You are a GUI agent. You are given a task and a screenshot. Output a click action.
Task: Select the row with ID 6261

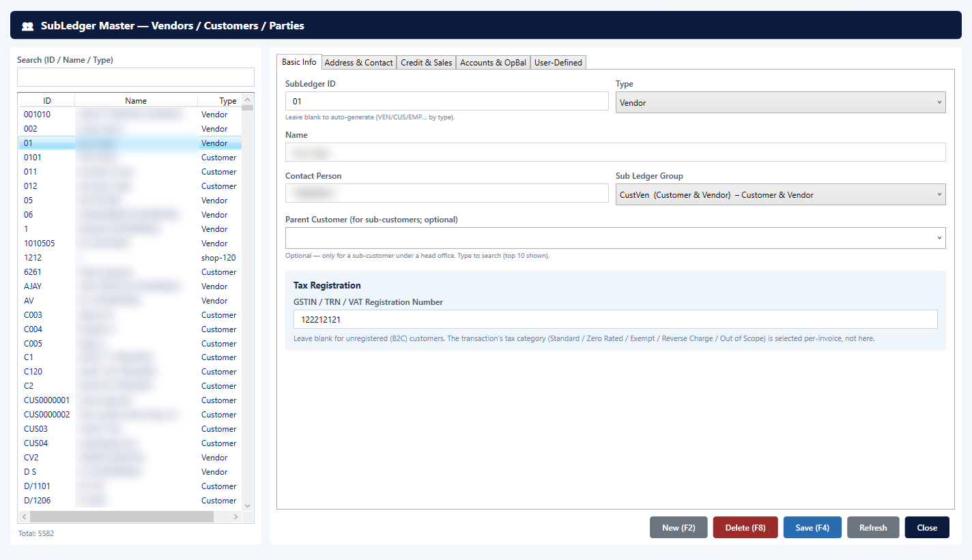pyautogui.click(x=130, y=272)
